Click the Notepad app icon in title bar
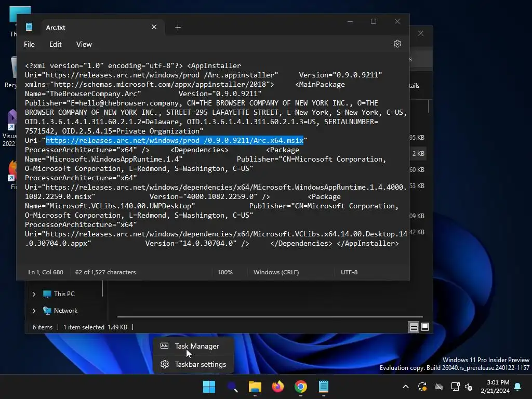532x399 pixels. (29, 27)
